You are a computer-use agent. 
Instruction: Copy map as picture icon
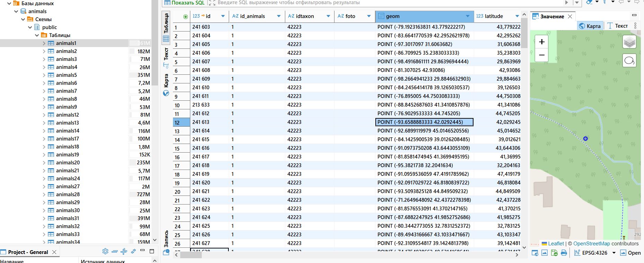click(545, 253)
